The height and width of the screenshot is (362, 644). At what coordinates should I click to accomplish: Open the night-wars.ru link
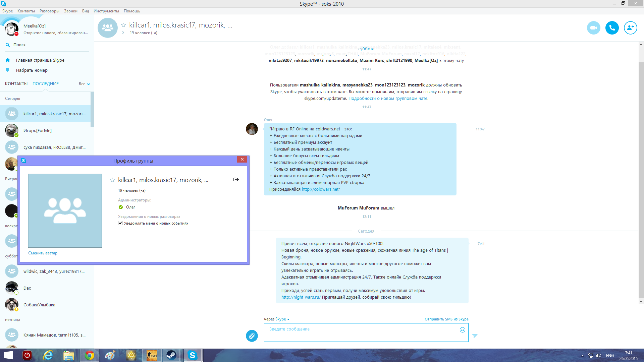click(x=301, y=297)
